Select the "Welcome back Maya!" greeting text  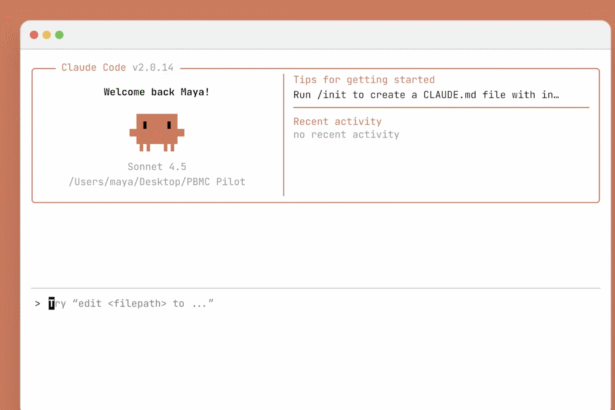[x=157, y=92]
